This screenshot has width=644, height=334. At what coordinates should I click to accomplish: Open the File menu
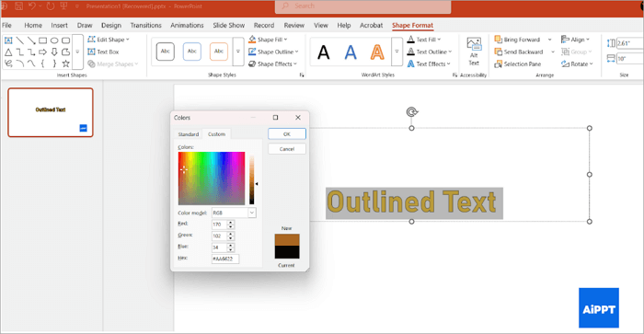coord(7,25)
